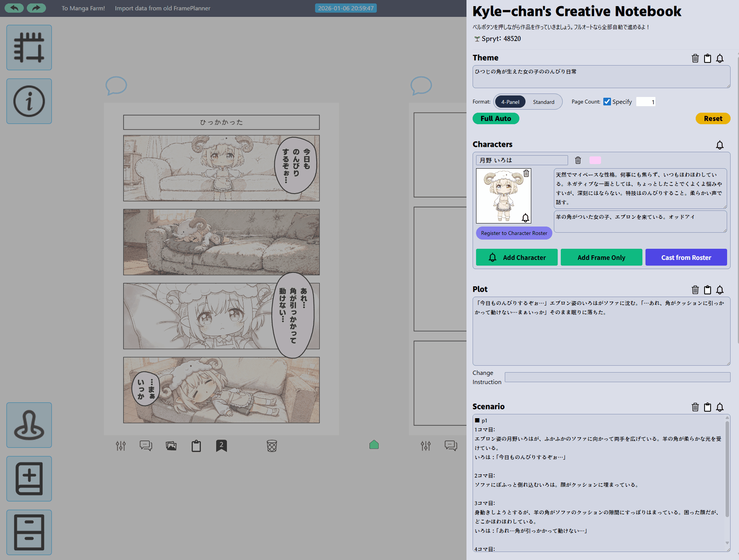Uncheck the Specify page count checkbox
Viewport: 739px width, 560px height.
coord(607,102)
